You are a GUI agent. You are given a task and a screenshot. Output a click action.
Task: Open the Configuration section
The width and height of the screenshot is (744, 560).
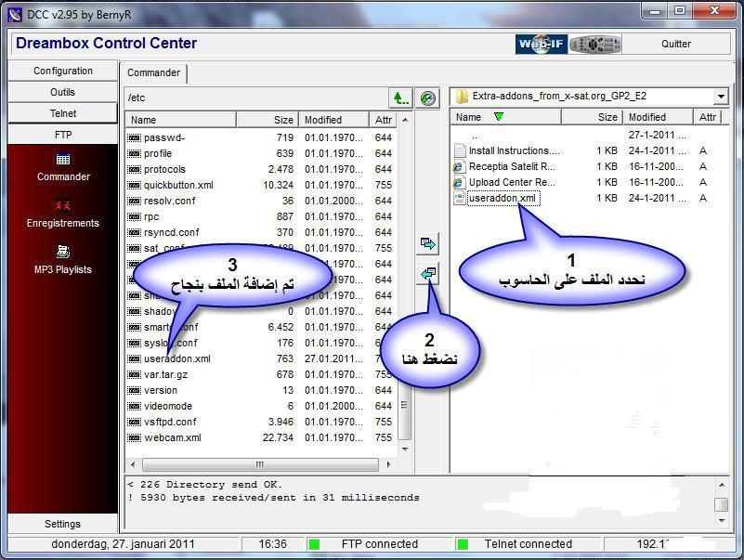62,71
